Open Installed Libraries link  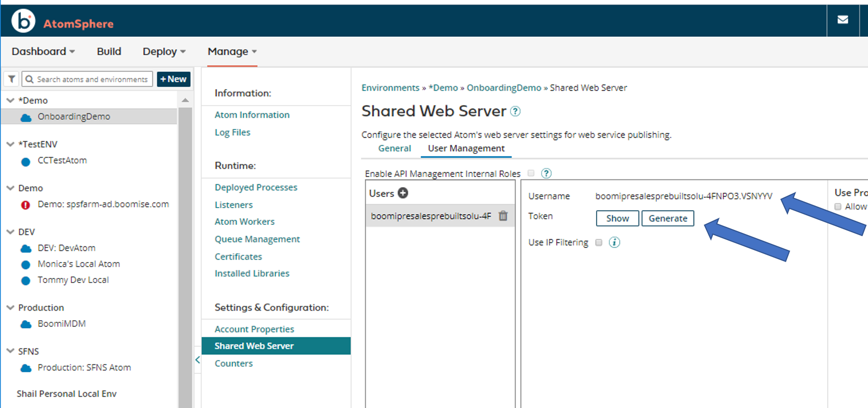[x=252, y=273]
